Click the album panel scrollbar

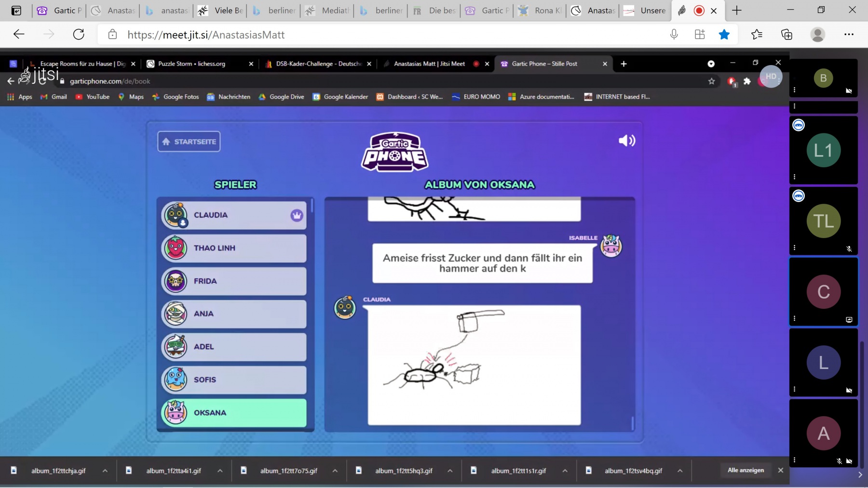point(632,423)
